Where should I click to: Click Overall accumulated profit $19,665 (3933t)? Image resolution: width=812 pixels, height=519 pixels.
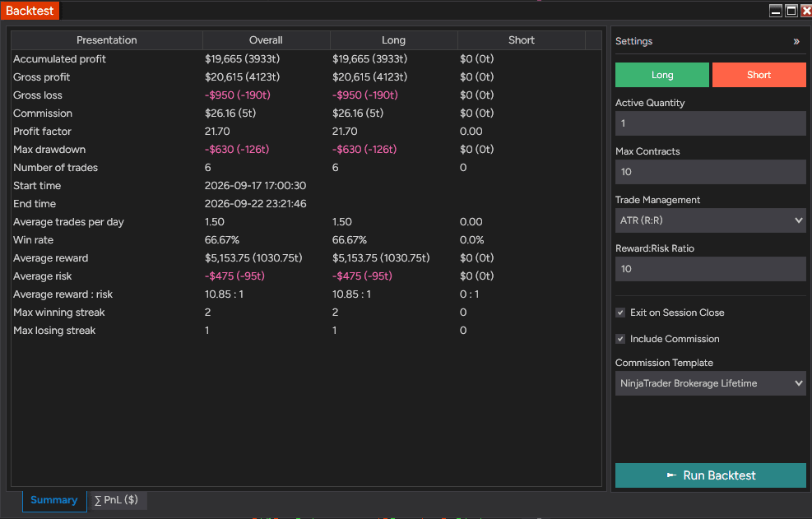[x=243, y=59]
